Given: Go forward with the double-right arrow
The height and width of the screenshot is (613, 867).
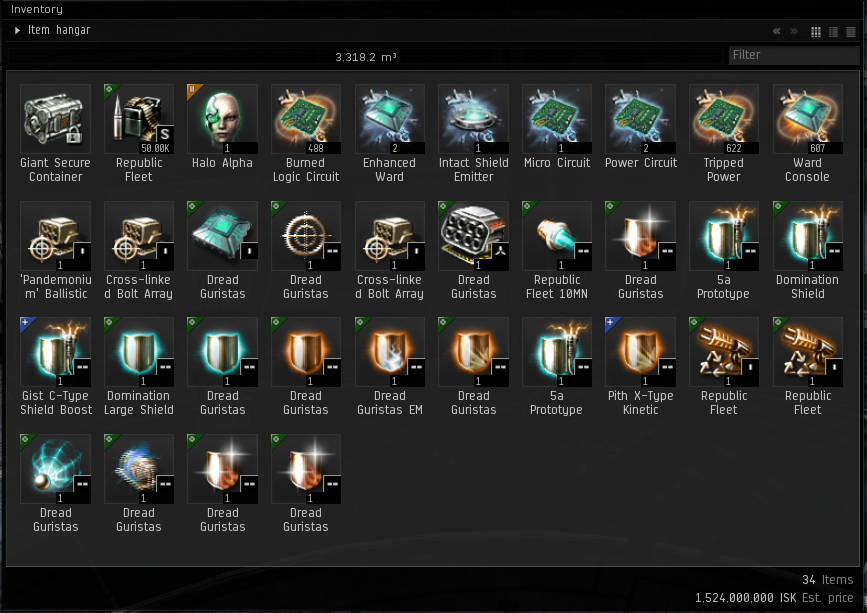Looking at the screenshot, I should [793, 32].
